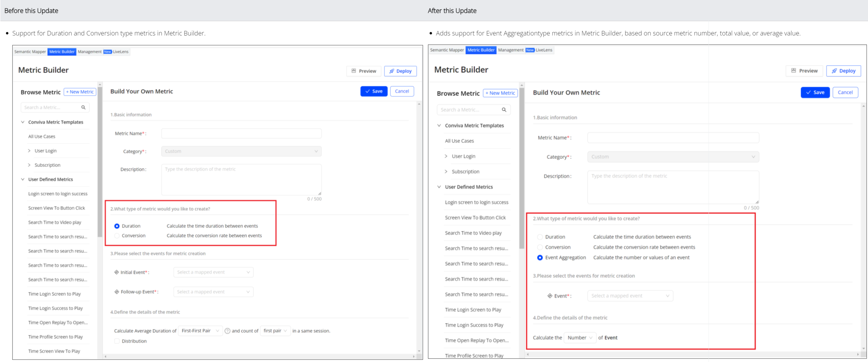Collapse User Defined Metrics in the Before screenshot
This screenshot has width=868, height=362.
click(23, 179)
